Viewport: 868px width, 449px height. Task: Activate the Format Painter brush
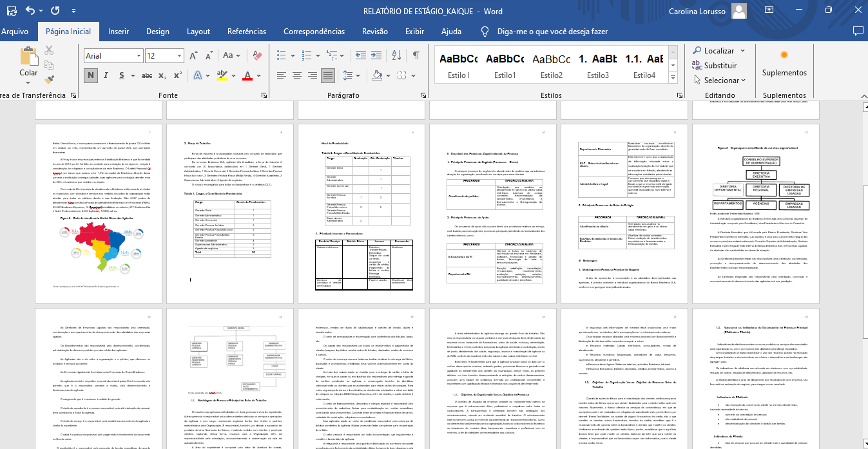[x=49, y=80]
